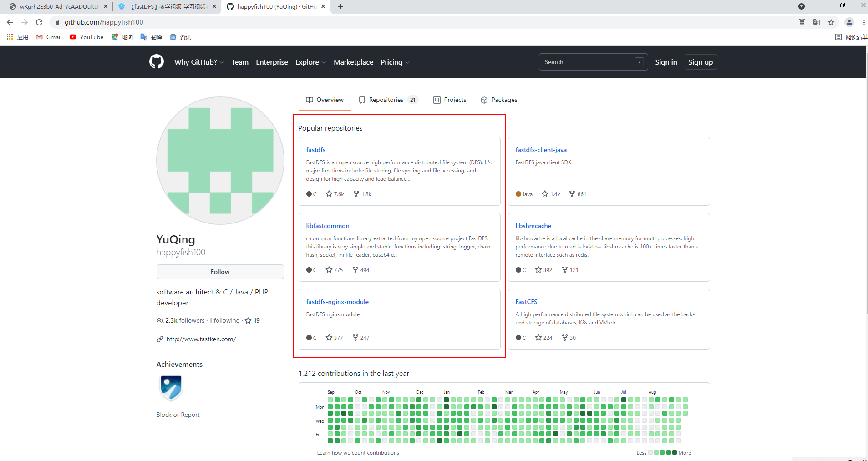Open the 翻译 translate bookmark

tap(151, 37)
